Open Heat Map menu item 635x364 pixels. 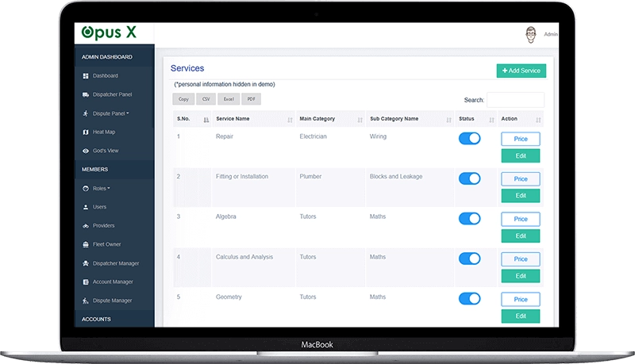pyautogui.click(x=104, y=132)
